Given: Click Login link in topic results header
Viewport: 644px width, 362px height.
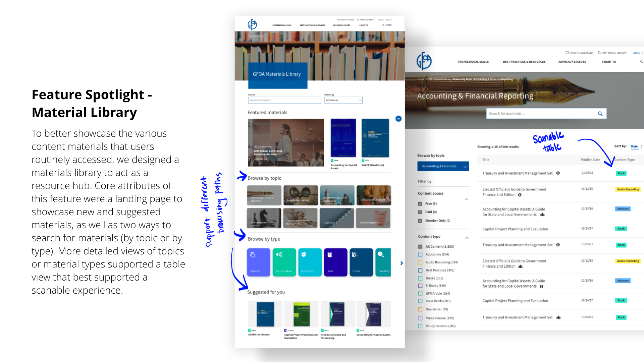Looking at the screenshot, I should 636,53.
